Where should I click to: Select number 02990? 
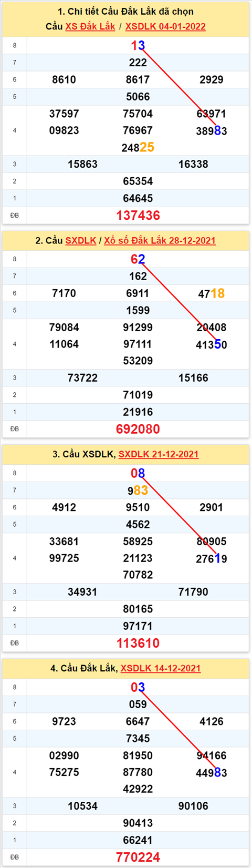pyautogui.click(x=64, y=755)
